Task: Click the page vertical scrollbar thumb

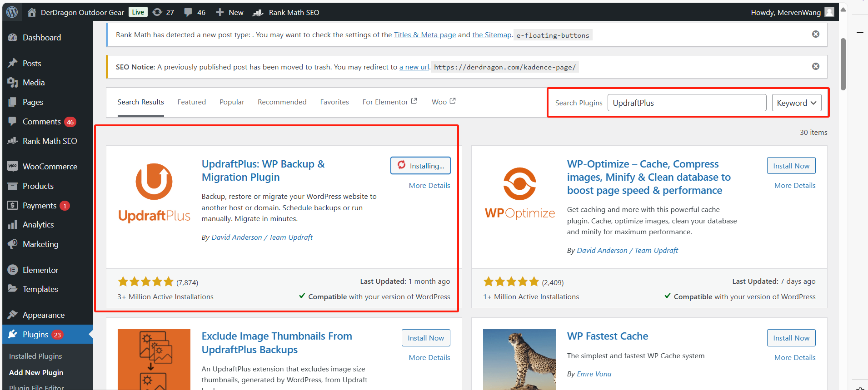Action: 843,64
